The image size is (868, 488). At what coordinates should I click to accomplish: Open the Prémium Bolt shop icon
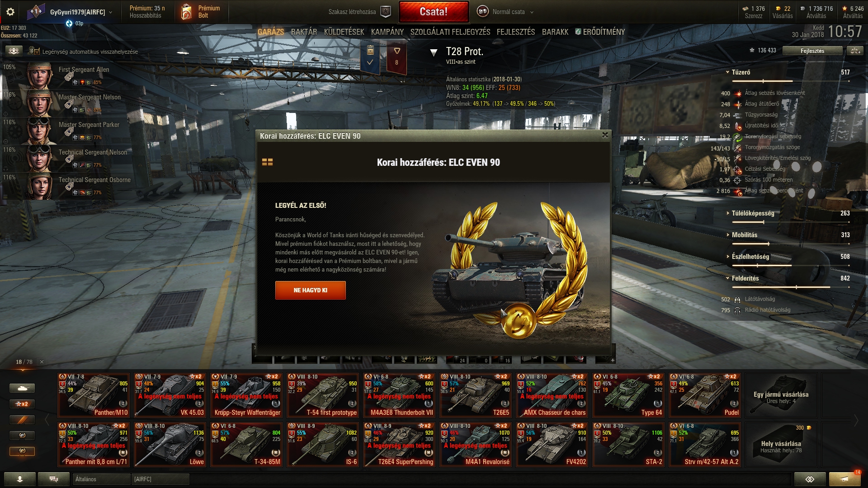click(x=186, y=12)
